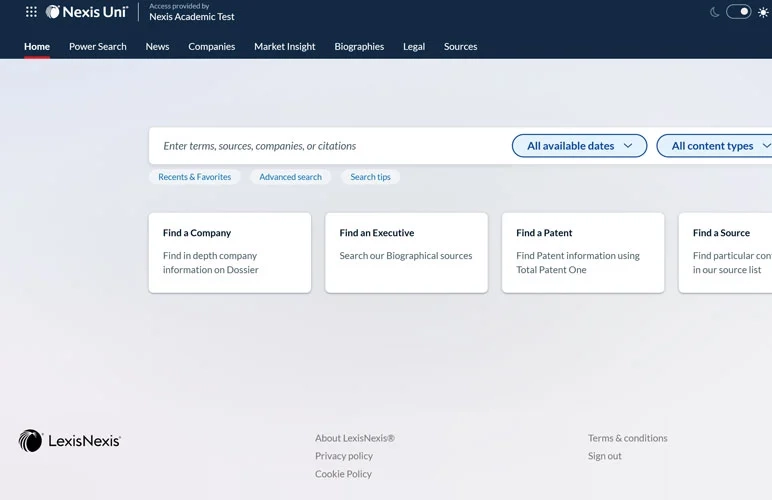
Task: Open the Privacy policy link
Action: [x=344, y=456]
